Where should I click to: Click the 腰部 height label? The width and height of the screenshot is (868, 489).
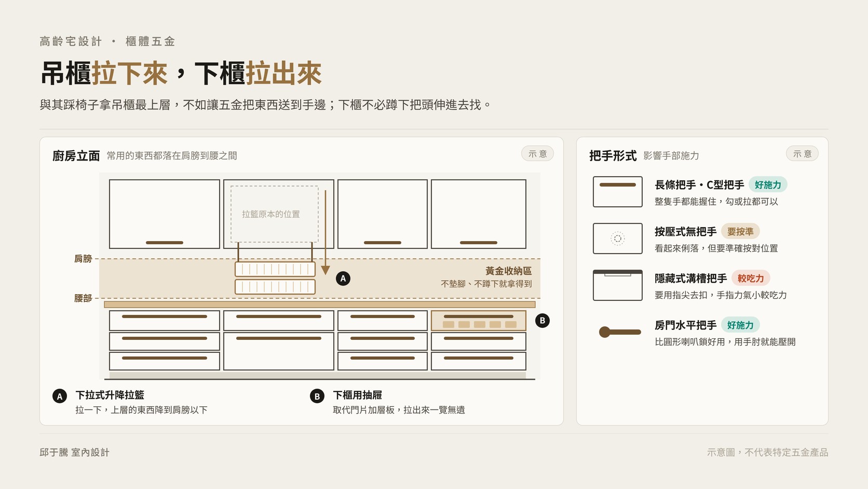(x=83, y=298)
